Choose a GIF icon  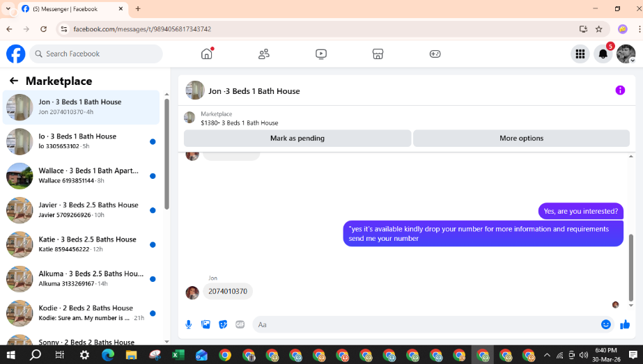point(240,324)
